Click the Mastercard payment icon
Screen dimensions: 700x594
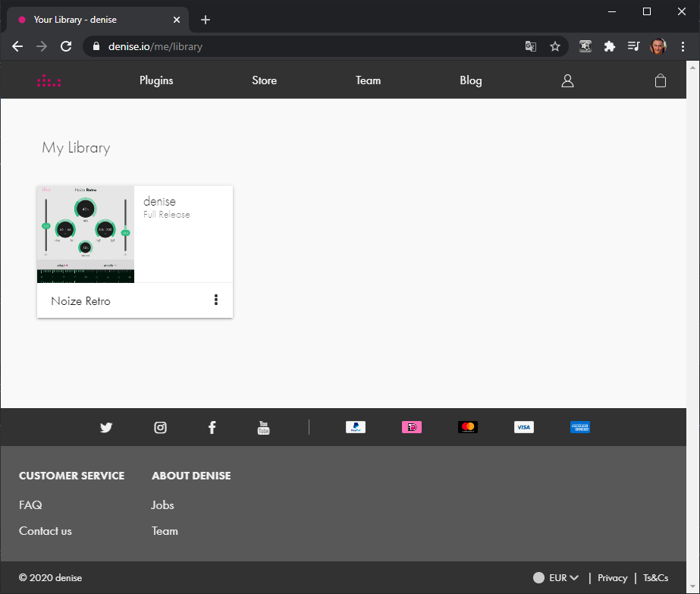pyautogui.click(x=468, y=427)
